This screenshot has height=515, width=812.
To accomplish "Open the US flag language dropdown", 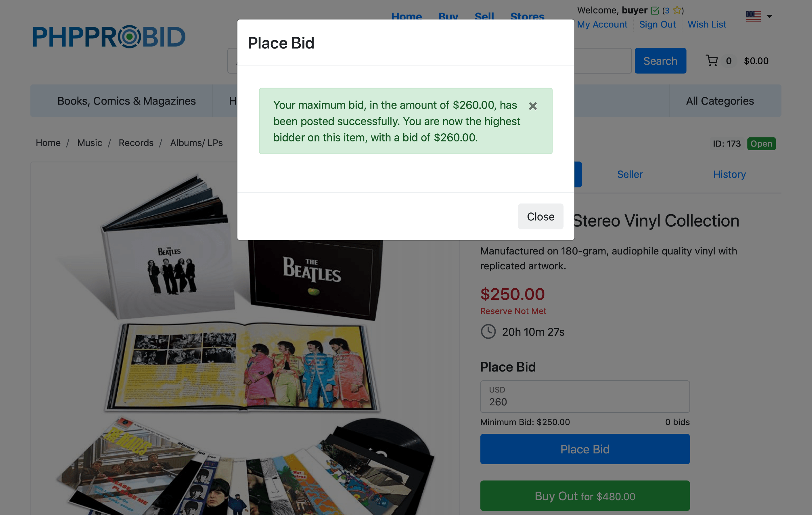I will click(x=759, y=16).
